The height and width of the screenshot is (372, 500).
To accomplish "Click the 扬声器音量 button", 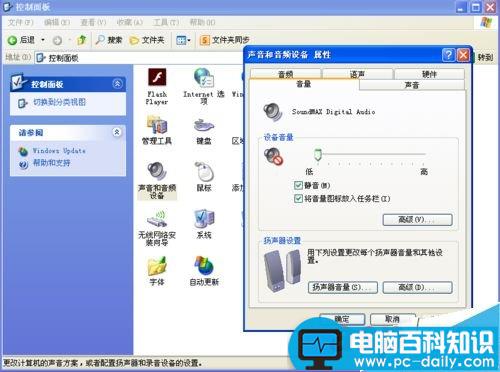I will [x=343, y=287].
